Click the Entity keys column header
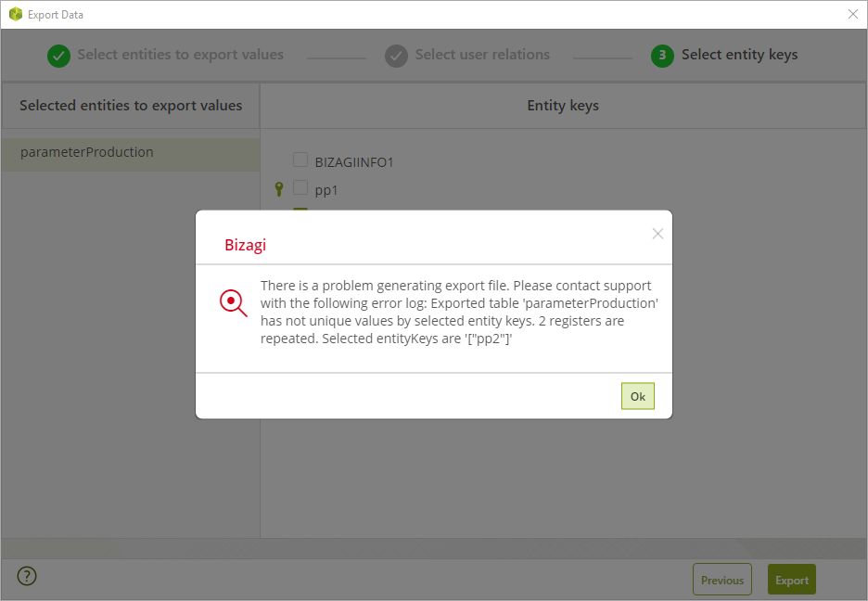Viewport: 868px width, 601px height. [563, 106]
